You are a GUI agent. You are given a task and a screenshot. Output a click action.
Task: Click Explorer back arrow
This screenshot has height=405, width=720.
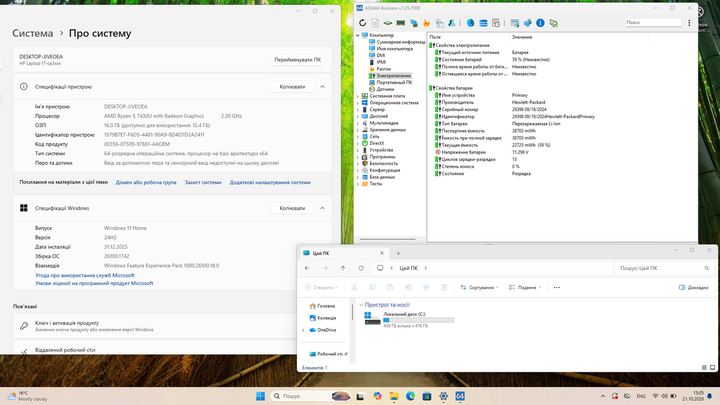[x=307, y=268]
